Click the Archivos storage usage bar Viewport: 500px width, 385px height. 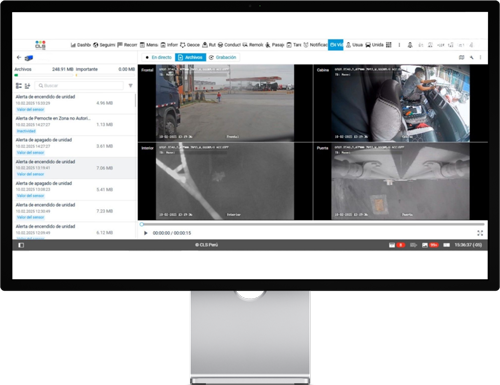point(44,75)
